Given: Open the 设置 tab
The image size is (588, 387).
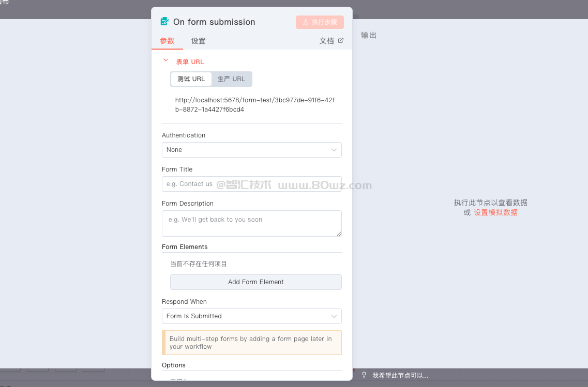Looking at the screenshot, I should 198,41.
